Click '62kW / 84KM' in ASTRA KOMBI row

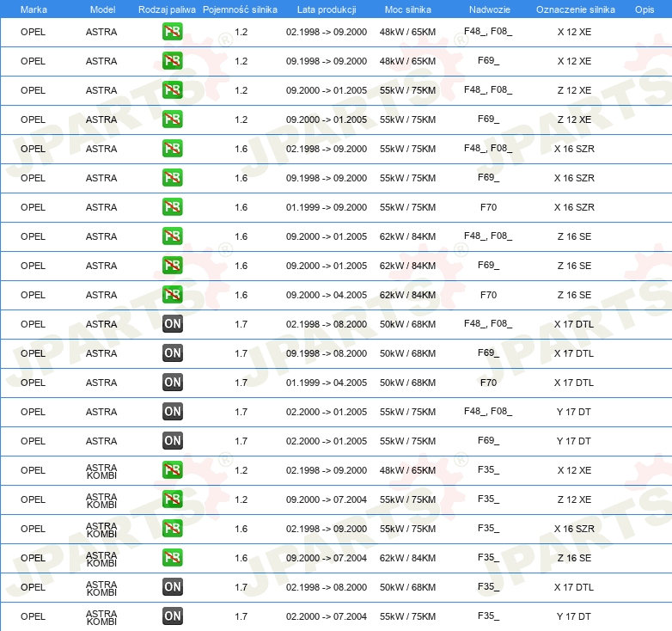tap(407, 558)
